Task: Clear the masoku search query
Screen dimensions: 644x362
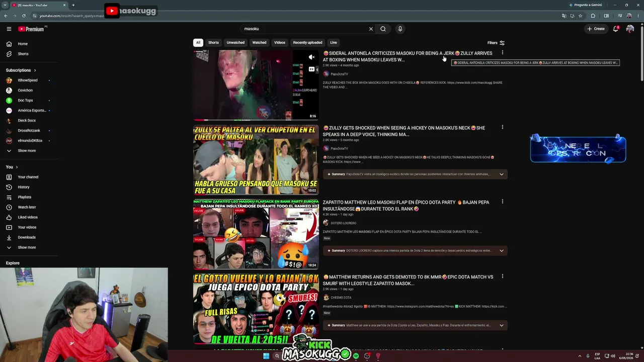Action: click(371, 29)
